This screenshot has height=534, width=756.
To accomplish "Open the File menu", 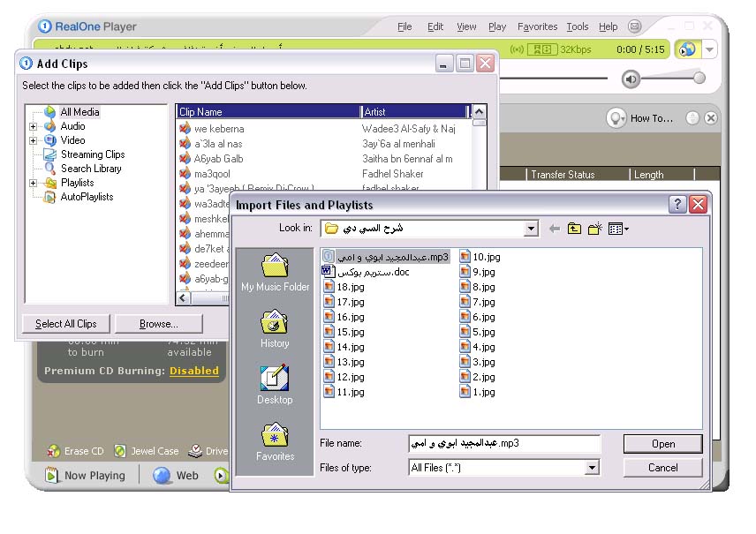I will [404, 26].
